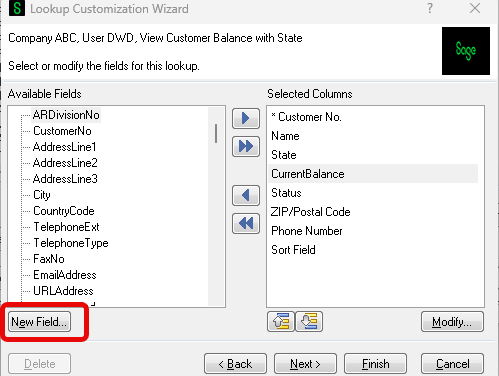This screenshot has height=376, width=499.
Task: Open the New Field dialog
Action: (39, 322)
